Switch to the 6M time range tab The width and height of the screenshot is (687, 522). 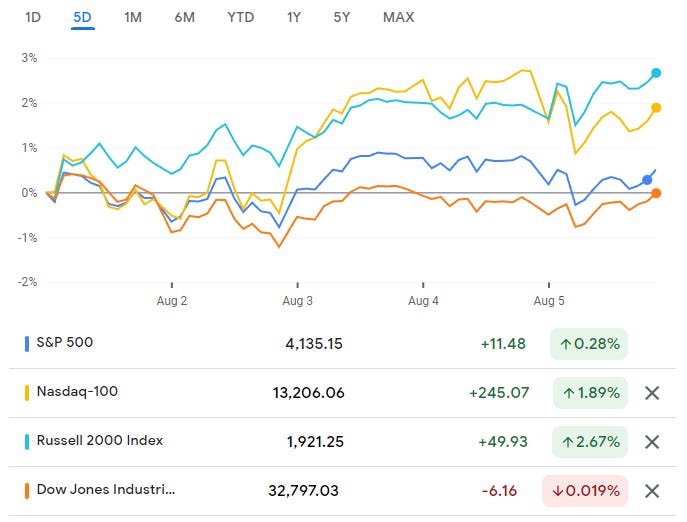pos(184,18)
